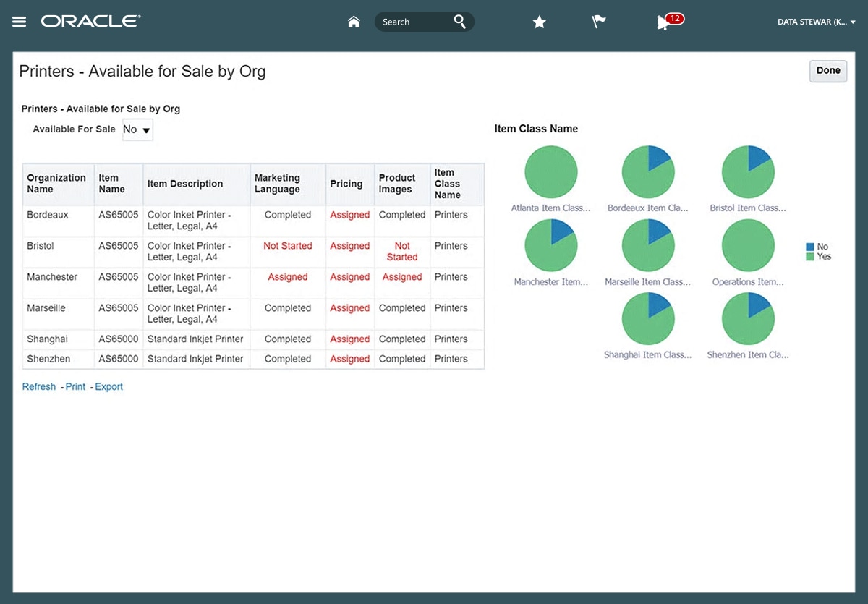Click the search magnifier icon

459,22
